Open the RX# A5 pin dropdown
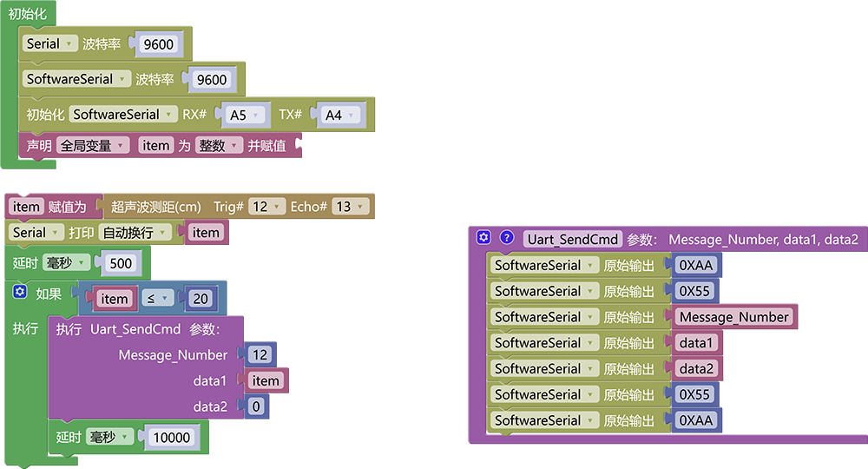The image size is (868, 469). coord(244,116)
